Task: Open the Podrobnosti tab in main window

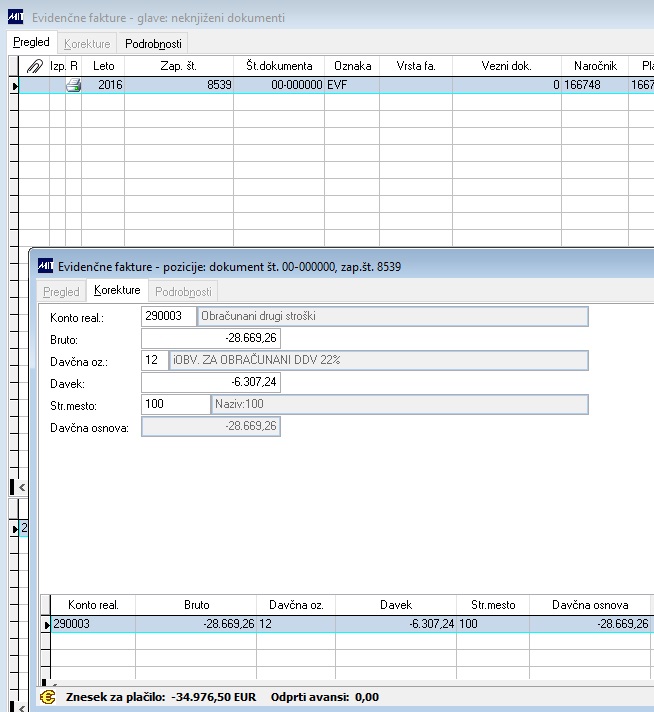Action: [153, 44]
